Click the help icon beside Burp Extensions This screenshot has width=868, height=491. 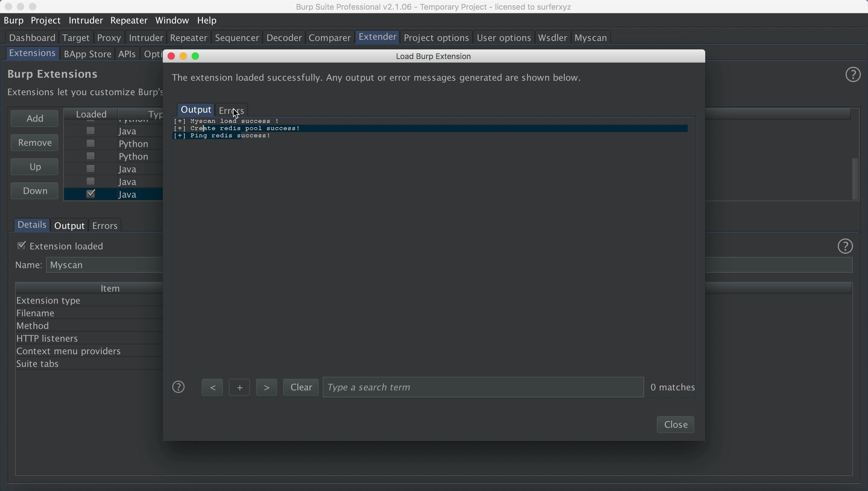click(853, 74)
